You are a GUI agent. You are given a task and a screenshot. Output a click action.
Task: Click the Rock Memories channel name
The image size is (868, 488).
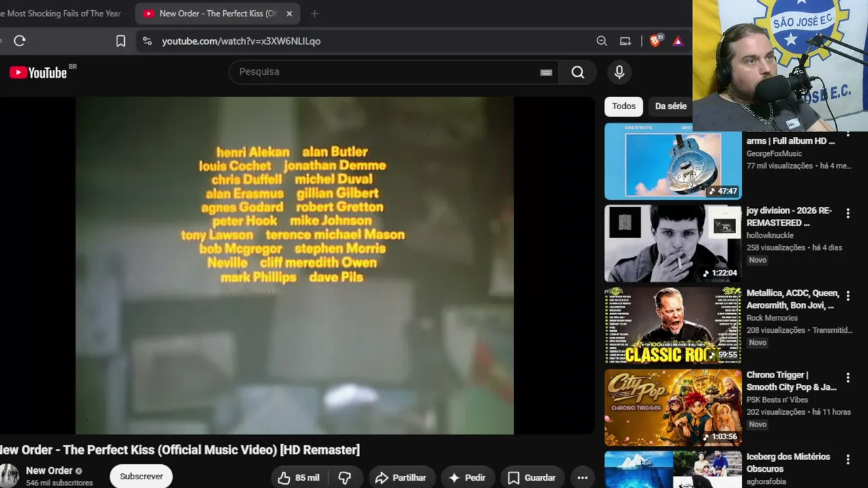tap(772, 318)
